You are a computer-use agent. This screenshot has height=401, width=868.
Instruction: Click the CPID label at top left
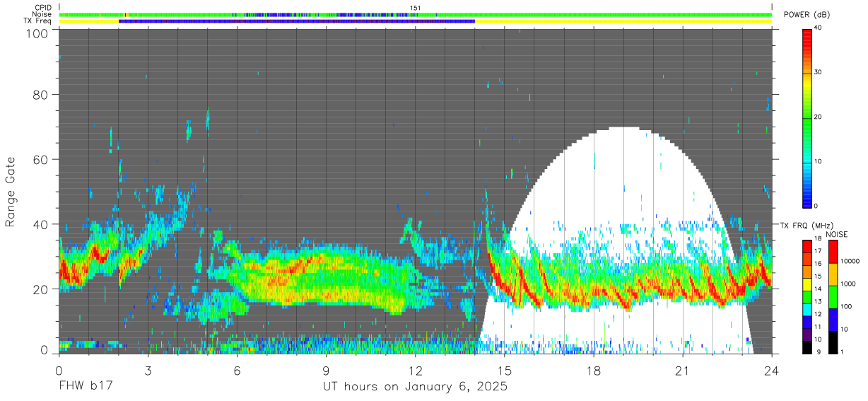click(x=42, y=8)
